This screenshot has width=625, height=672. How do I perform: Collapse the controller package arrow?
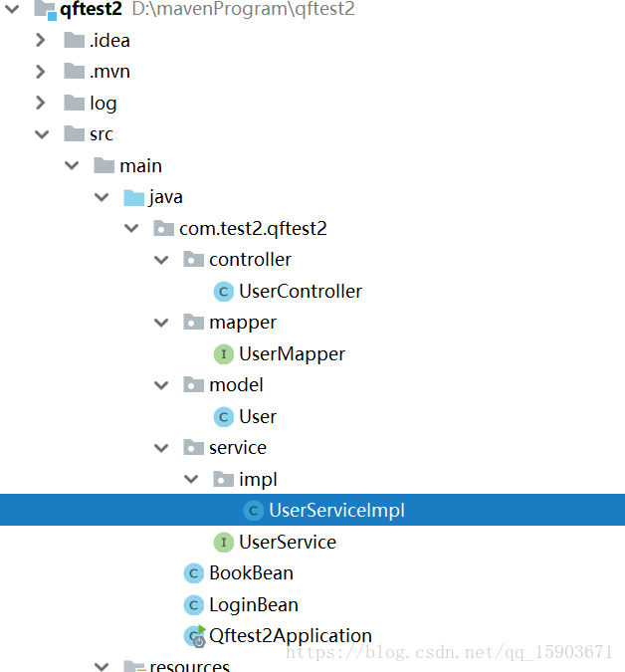(161, 260)
